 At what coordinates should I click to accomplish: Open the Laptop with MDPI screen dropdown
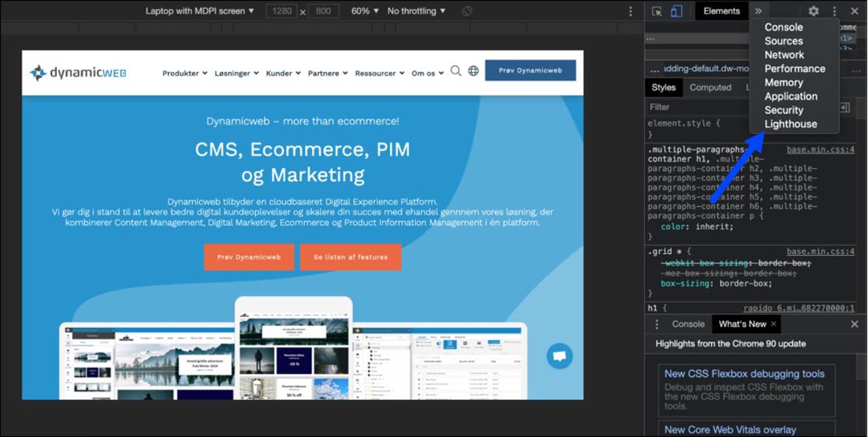pos(199,11)
